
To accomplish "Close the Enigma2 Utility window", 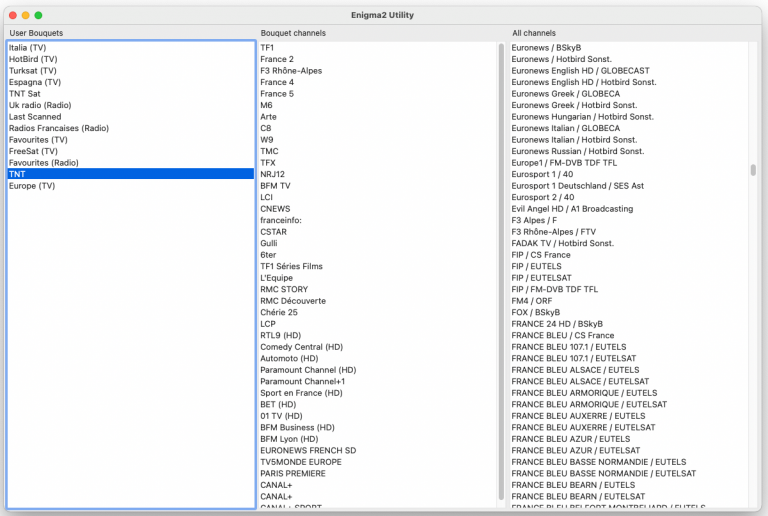I will pos(13,15).
